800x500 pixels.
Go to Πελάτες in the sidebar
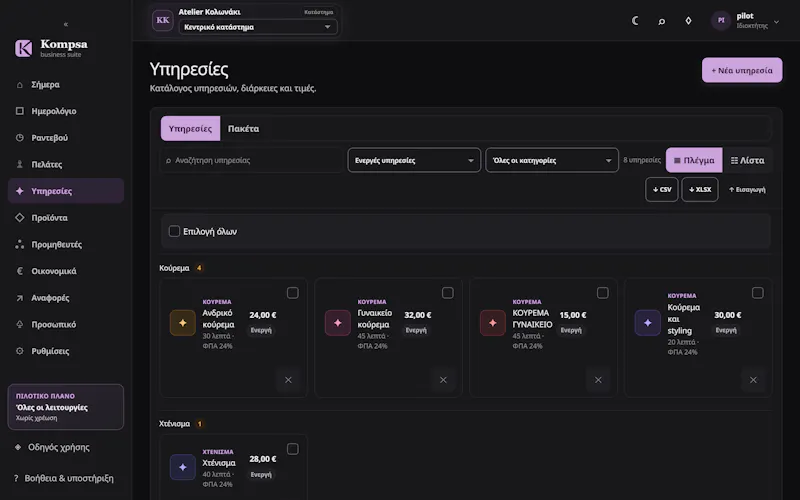[x=66, y=164]
